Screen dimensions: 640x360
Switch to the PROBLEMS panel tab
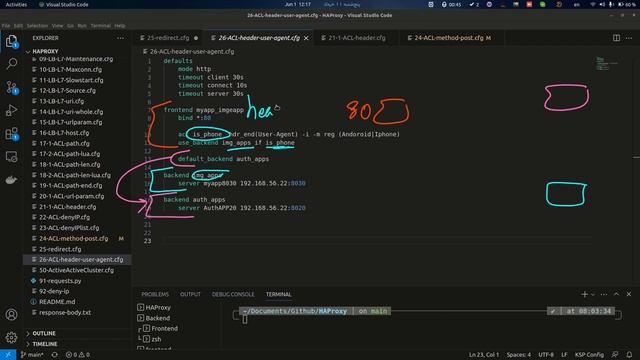(x=155, y=294)
